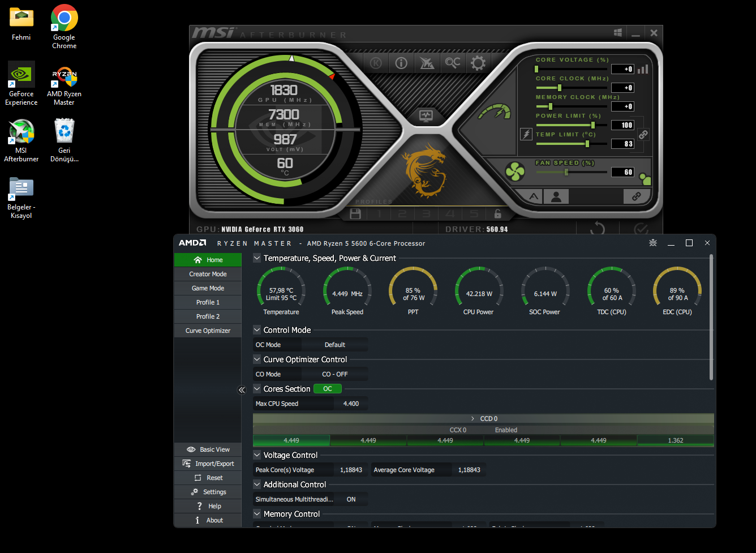756x553 pixels.
Task: Click the Core Clock slider handle
Action: 560,88
